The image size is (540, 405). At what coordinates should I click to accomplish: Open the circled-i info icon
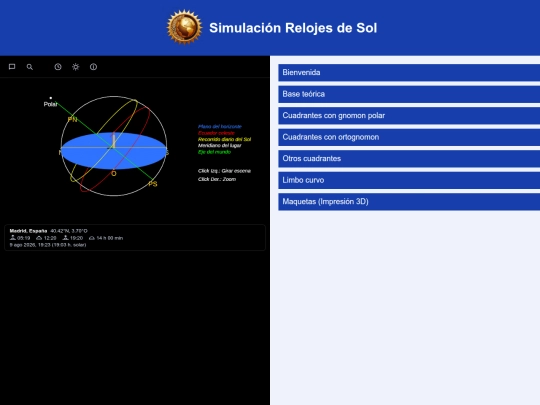93,67
